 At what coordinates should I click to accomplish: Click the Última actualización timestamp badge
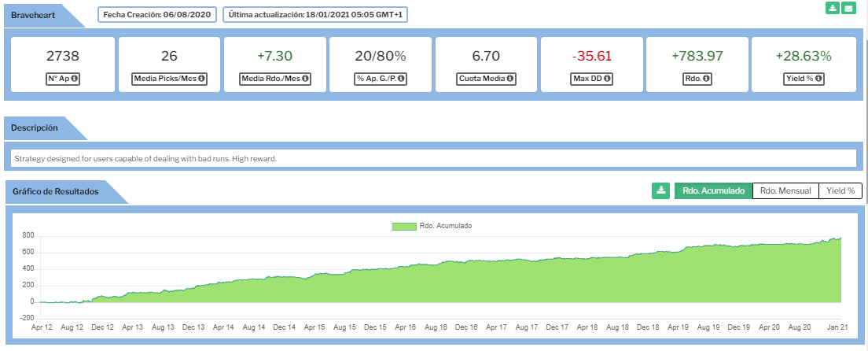(x=315, y=15)
